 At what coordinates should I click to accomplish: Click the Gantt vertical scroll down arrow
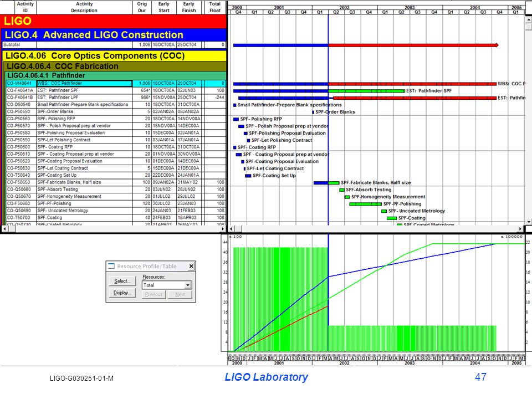tap(528, 222)
